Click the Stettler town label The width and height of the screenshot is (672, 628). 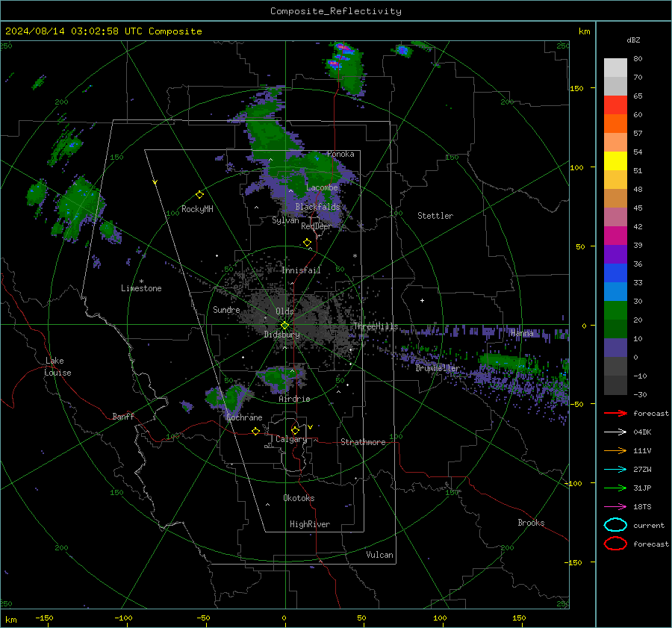tap(435, 216)
